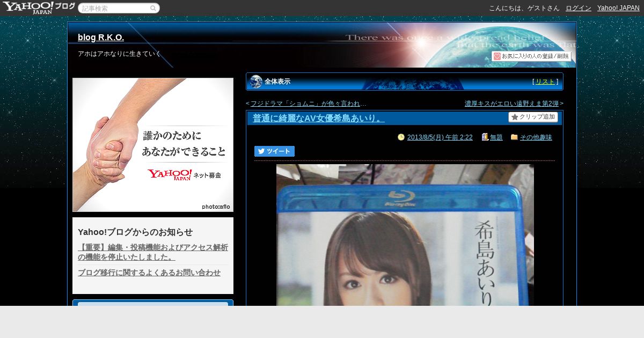This screenshot has height=338, width=644.
Task: Click the 全体表示 header label
Action: click(x=277, y=82)
